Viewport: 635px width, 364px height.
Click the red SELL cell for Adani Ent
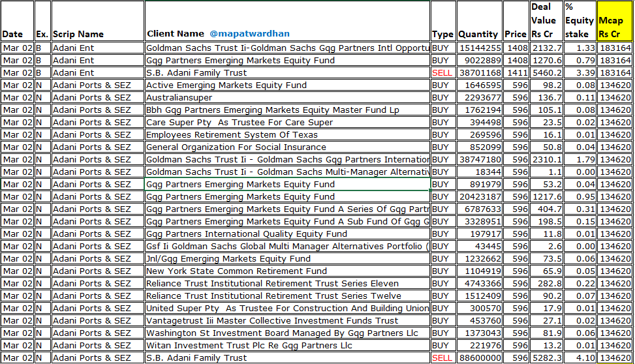point(443,73)
